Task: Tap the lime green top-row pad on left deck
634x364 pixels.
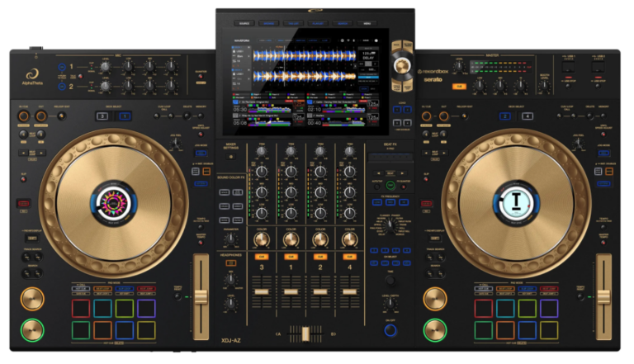Action: pos(125,308)
